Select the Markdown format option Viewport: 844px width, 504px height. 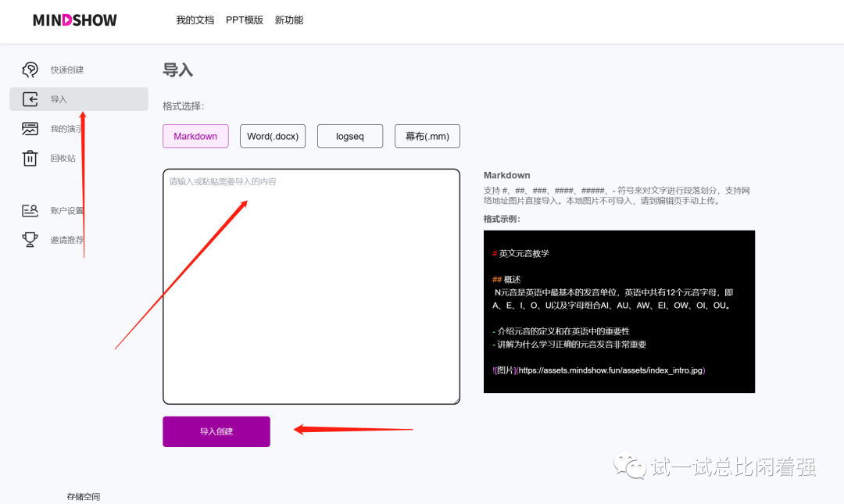point(195,136)
